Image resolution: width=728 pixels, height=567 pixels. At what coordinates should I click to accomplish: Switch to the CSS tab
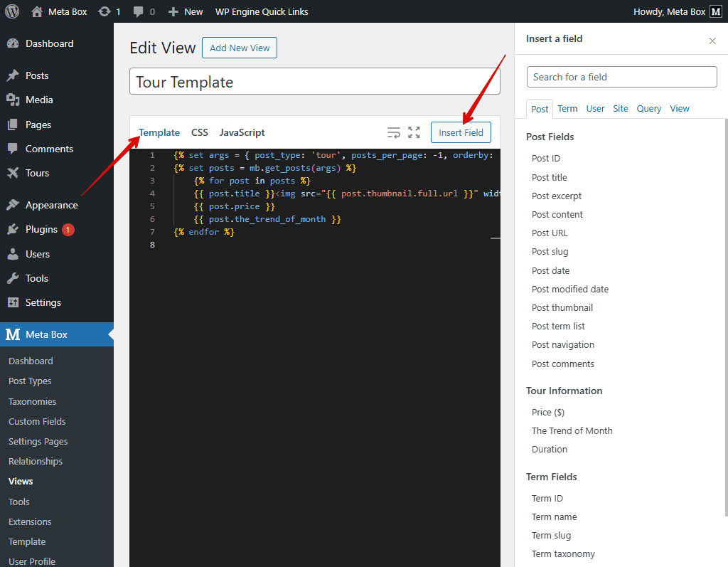click(x=200, y=132)
